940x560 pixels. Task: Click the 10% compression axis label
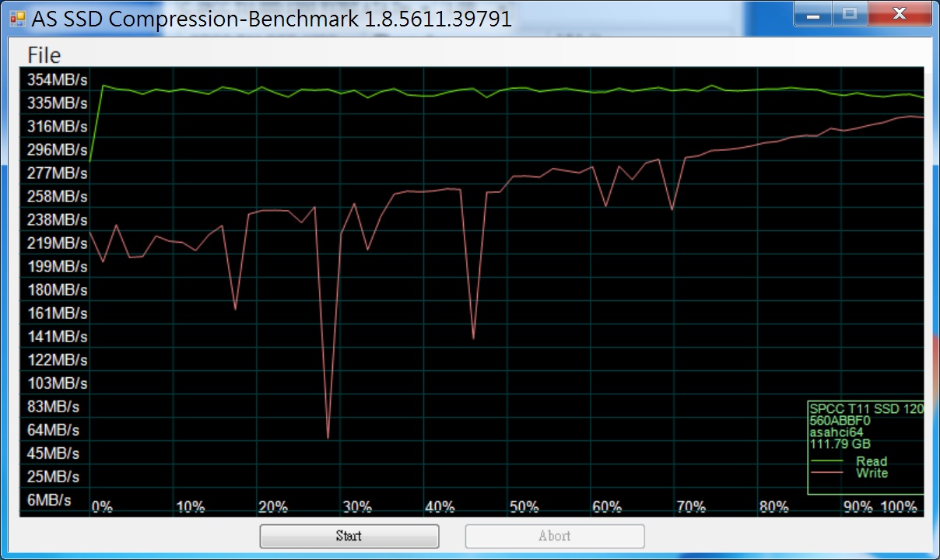click(x=191, y=507)
